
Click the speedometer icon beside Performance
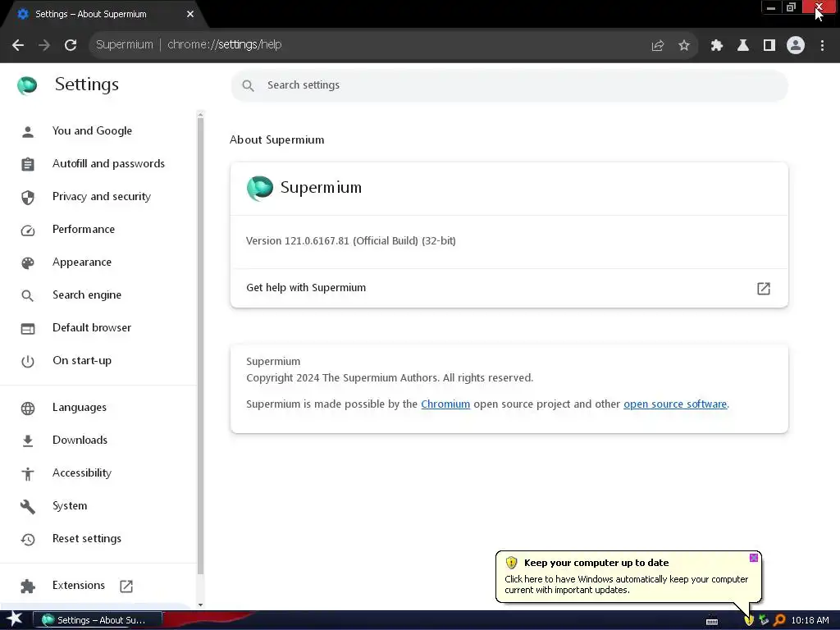[28, 231]
